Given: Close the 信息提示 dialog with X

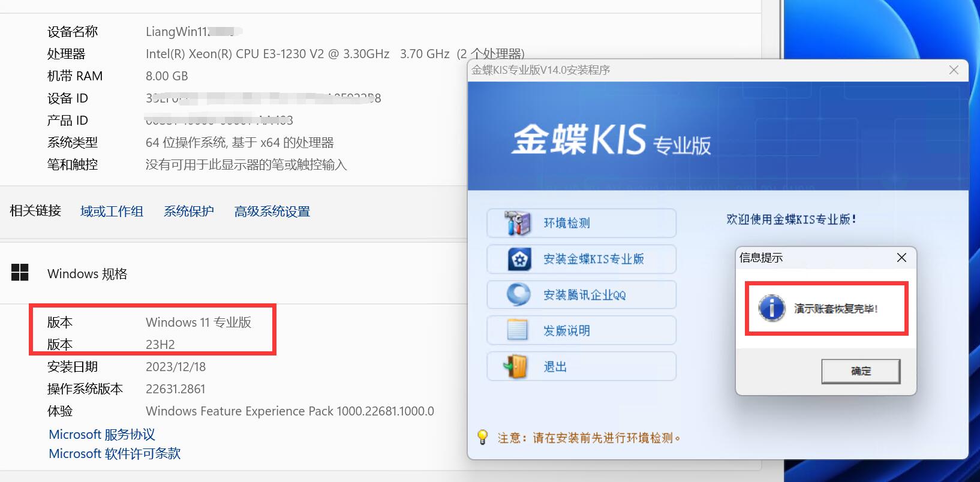Looking at the screenshot, I should coord(901,257).
